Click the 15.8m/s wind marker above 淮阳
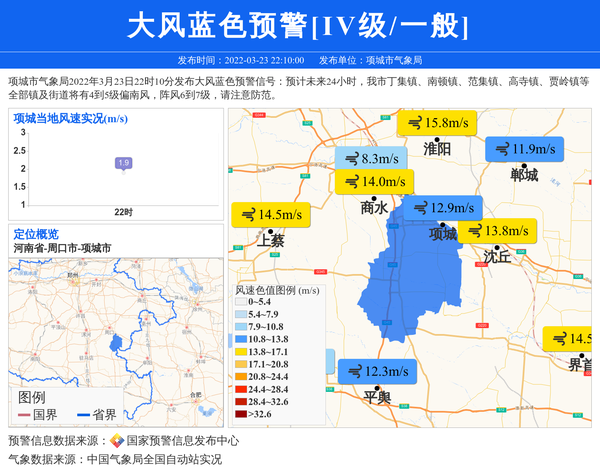 coord(436,123)
